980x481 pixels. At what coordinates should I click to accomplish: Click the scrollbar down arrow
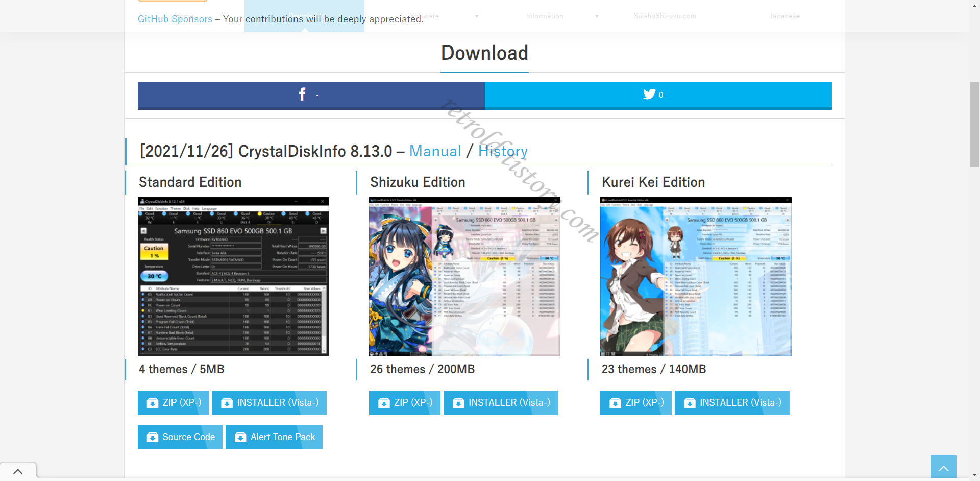tap(974, 476)
